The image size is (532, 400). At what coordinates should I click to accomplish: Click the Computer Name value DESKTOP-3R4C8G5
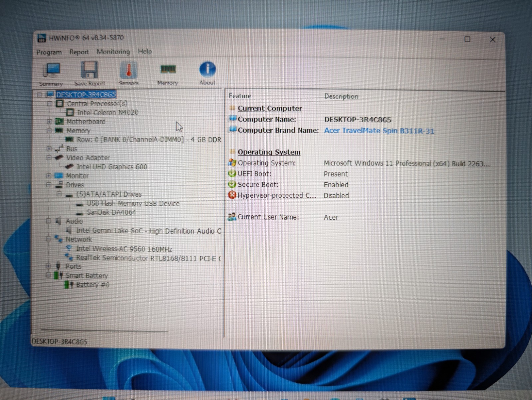[358, 120]
